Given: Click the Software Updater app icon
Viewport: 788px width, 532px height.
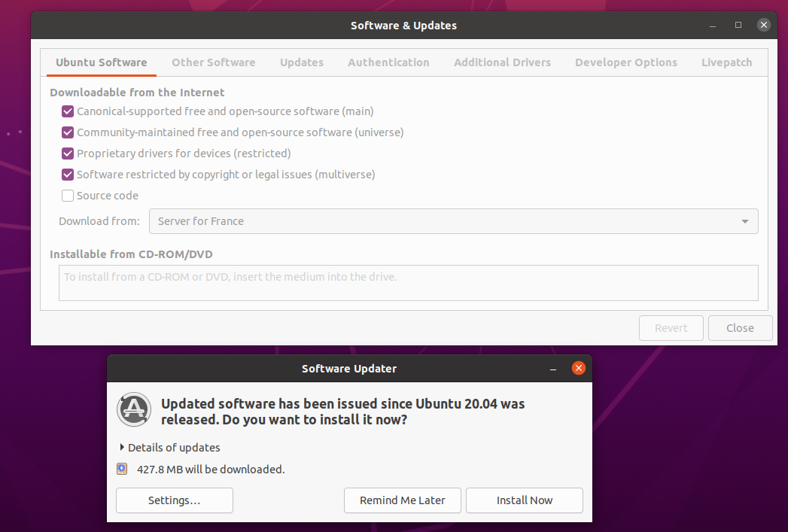Looking at the screenshot, I should (134, 409).
